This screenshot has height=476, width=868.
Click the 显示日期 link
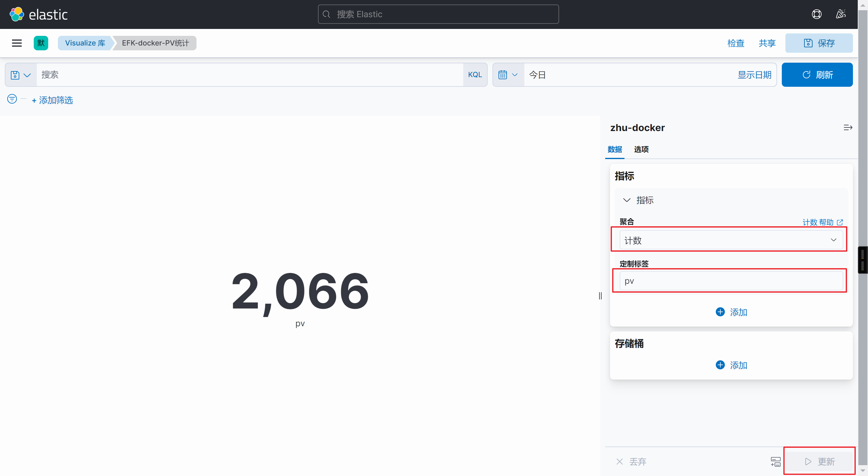[x=754, y=75]
